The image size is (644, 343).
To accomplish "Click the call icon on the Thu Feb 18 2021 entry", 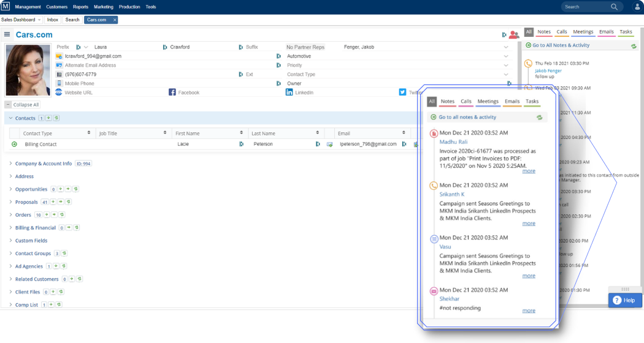I will pyautogui.click(x=528, y=64).
